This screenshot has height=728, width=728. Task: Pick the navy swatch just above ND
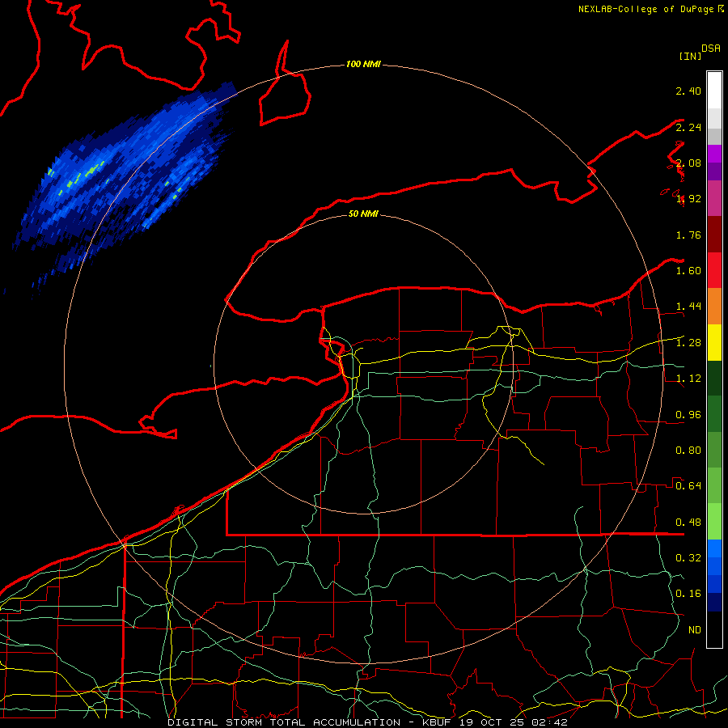click(714, 603)
